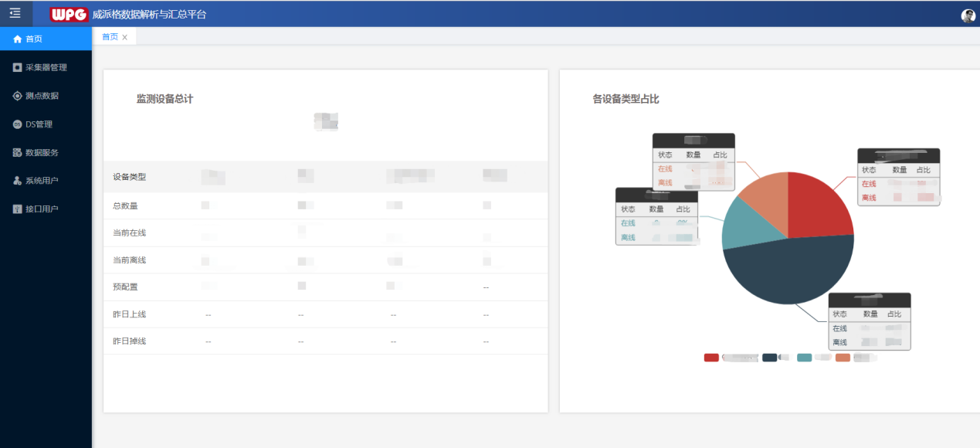The width and height of the screenshot is (980, 448).
Task: Toggle the teal legend swatch
Action: coord(804,358)
